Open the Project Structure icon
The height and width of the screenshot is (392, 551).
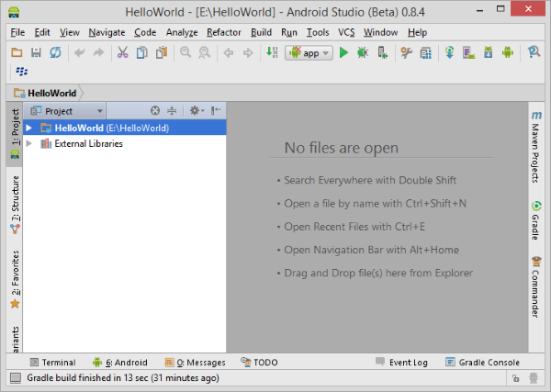coord(425,53)
